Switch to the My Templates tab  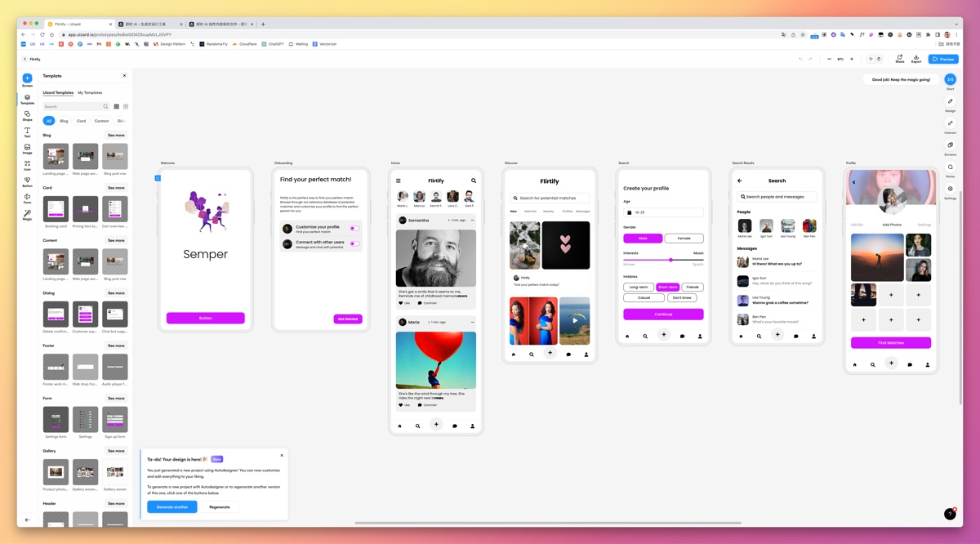(x=90, y=93)
